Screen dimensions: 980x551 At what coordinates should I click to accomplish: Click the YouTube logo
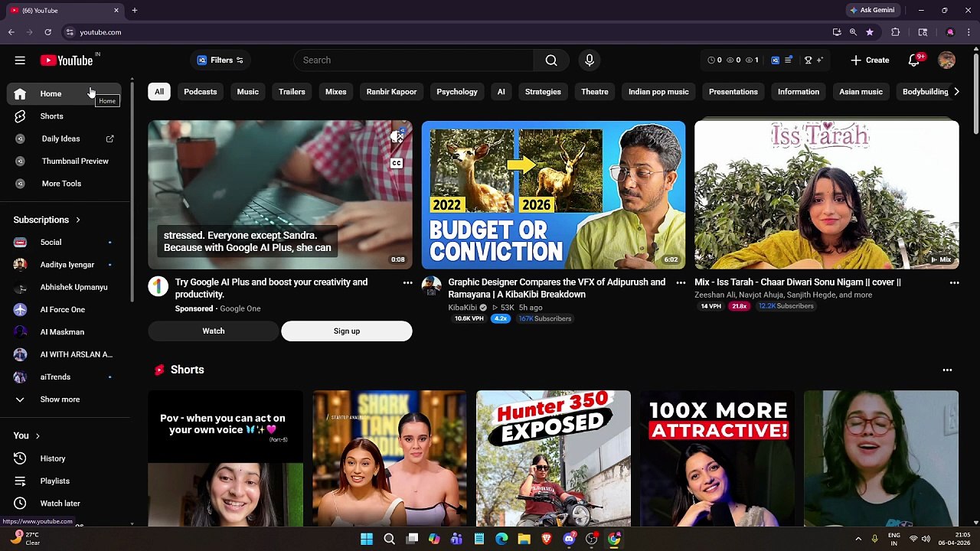pyautogui.click(x=67, y=60)
